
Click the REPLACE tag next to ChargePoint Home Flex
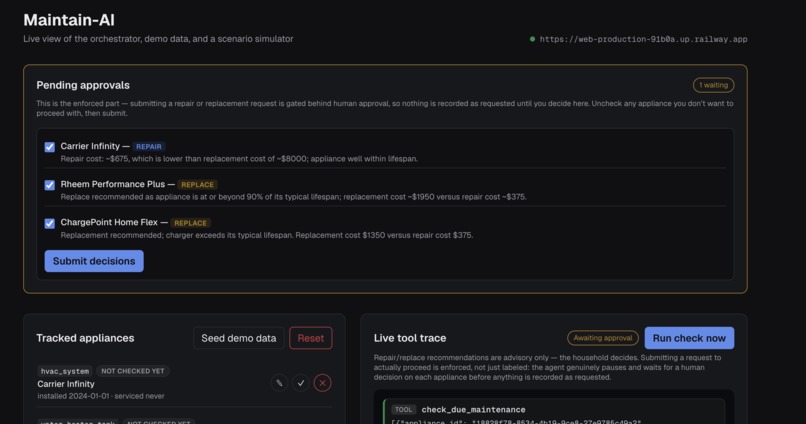(190, 223)
